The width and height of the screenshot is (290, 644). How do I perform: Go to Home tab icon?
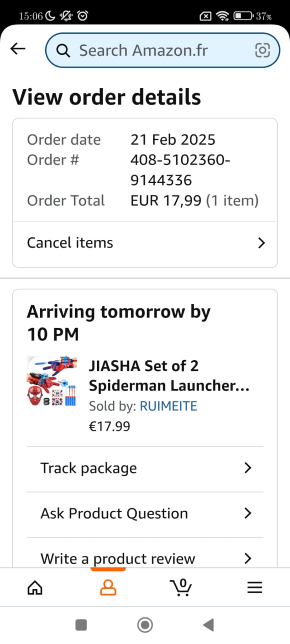(x=35, y=587)
